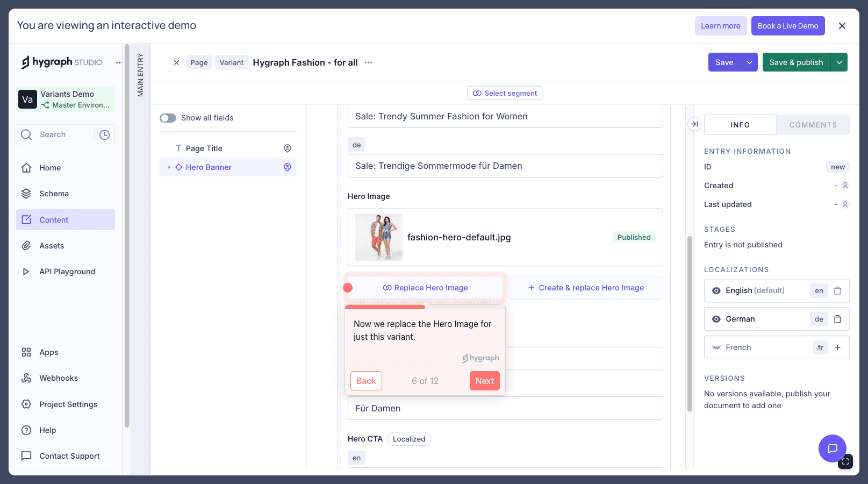Open the Schema section
This screenshot has height=484, width=868.
(x=65, y=194)
